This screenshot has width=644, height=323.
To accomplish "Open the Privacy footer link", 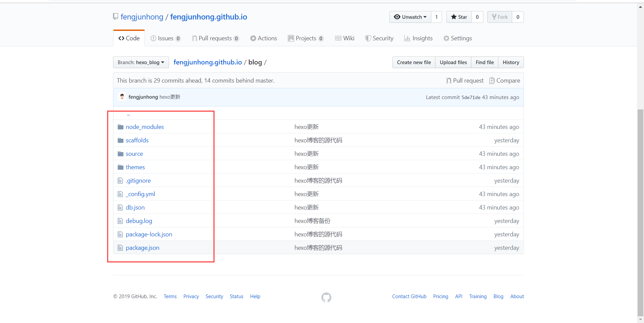I will [x=191, y=296].
